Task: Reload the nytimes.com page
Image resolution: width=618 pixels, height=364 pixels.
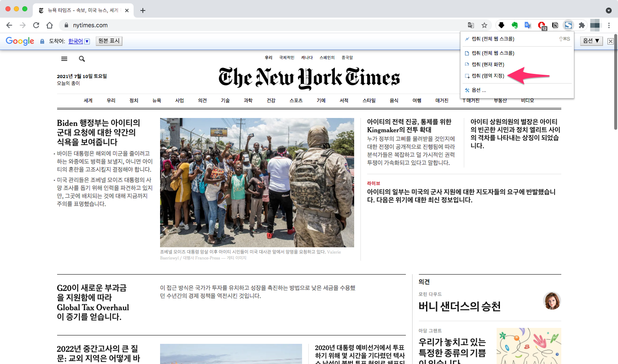Action: tap(36, 25)
